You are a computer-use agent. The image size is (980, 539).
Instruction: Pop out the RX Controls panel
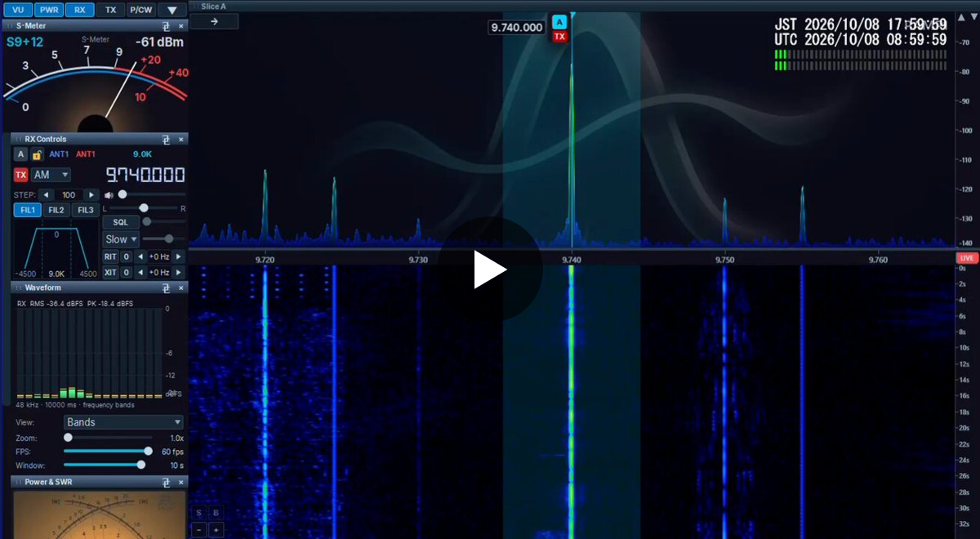166,139
